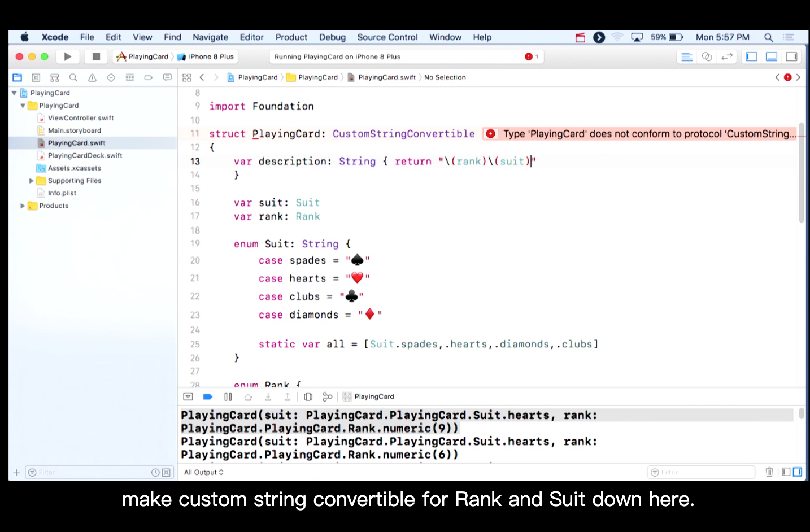Hide the debug area using the debug bar button

[188, 396]
